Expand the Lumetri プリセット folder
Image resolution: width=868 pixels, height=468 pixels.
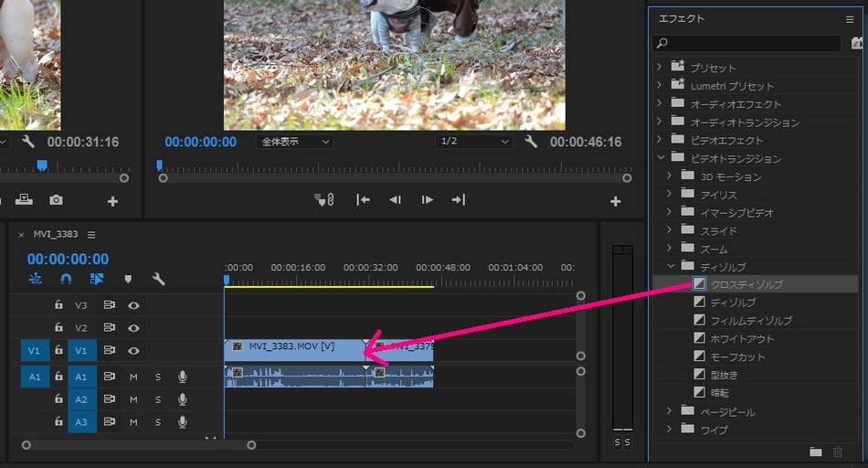(660, 85)
